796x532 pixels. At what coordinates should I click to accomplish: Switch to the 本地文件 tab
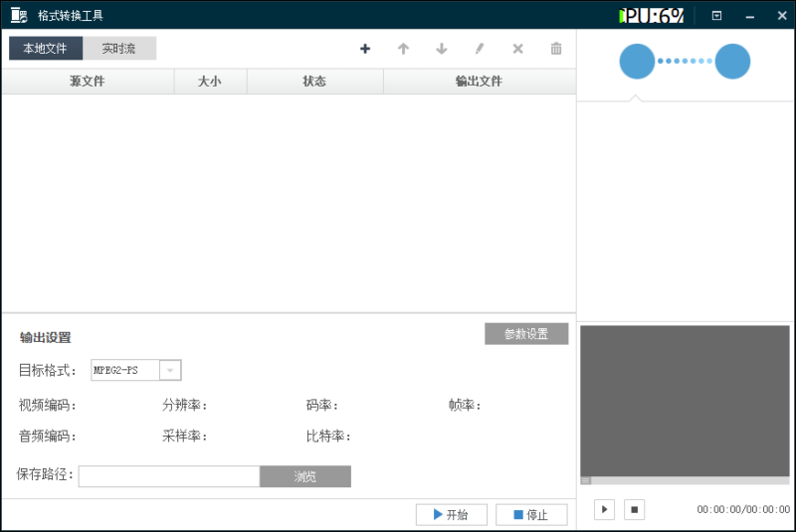tap(46, 49)
